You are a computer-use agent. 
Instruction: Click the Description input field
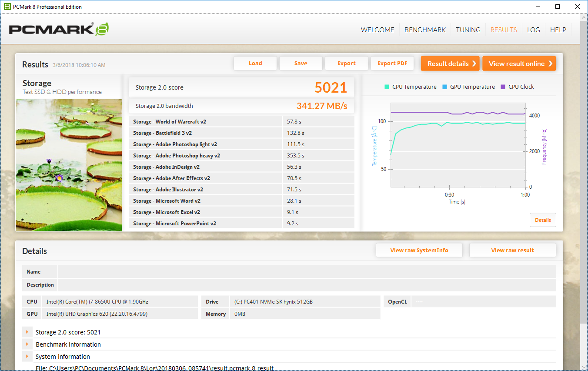point(307,285)
